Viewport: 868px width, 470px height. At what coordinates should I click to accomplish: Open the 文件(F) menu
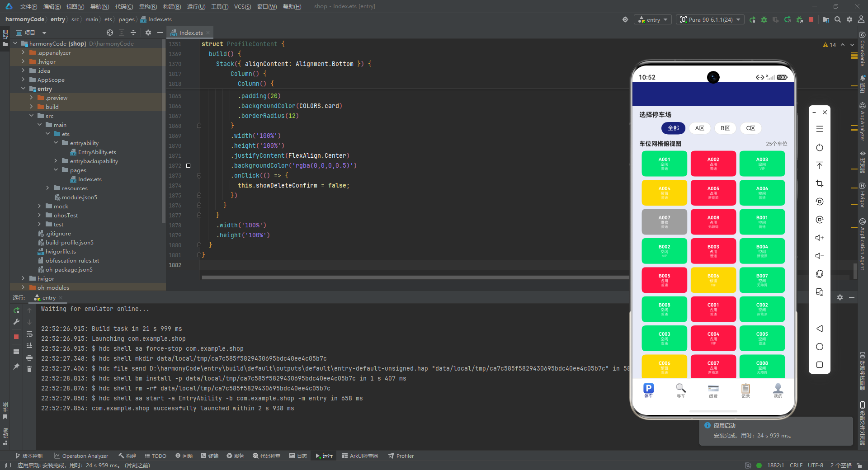(x=28, y=6)
